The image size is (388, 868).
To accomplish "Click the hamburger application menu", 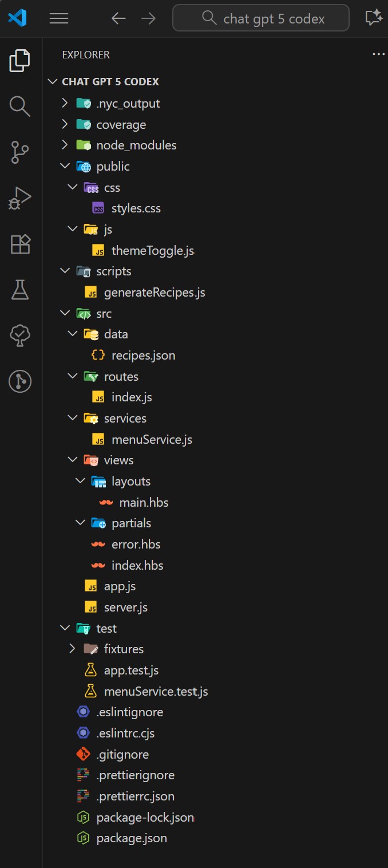I will (x=59, y=18).
